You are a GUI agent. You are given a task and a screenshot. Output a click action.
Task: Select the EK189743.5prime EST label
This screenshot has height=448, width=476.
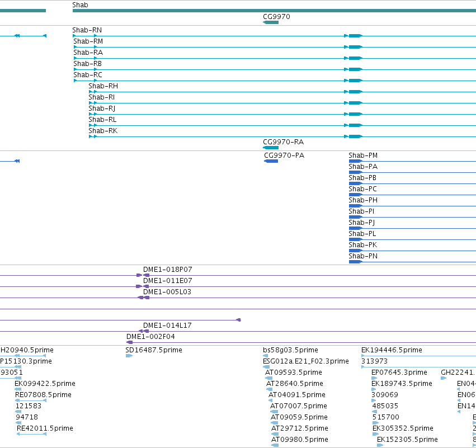pos(402,384)
